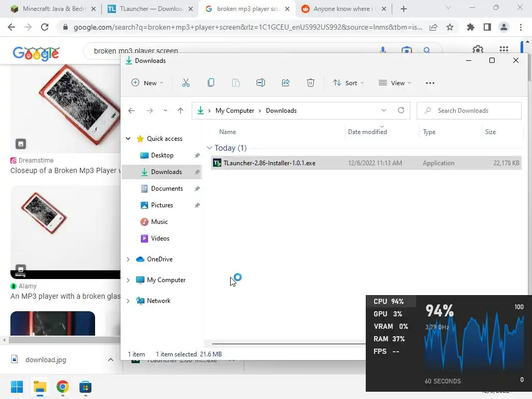The image size is (532, 399).
Task: Switch to the Reddit Anyone know where tab
Action: pyautogui.click(x=343, y=9)
